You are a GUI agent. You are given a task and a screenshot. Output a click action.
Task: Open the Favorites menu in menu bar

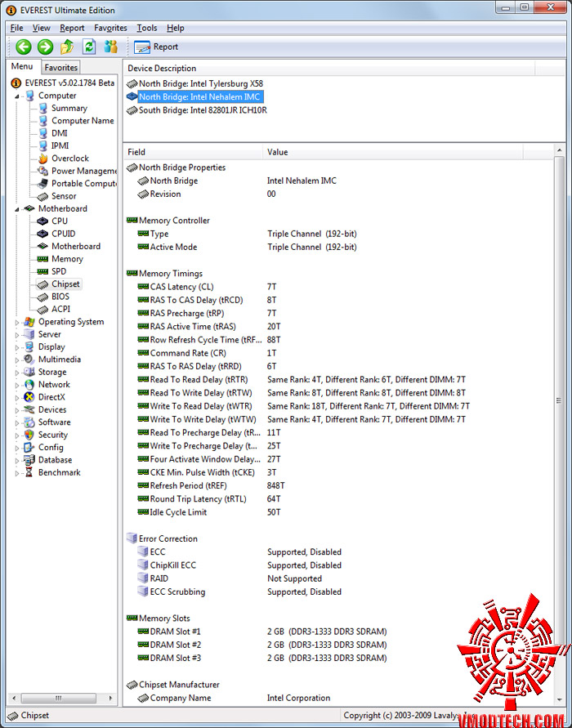[110, 28]
